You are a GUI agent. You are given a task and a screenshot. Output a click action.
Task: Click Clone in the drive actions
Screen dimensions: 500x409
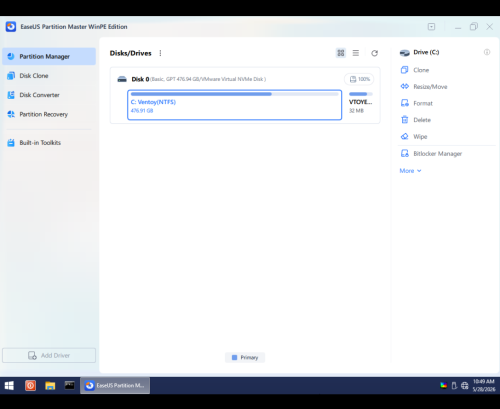(x=421, y=70)
